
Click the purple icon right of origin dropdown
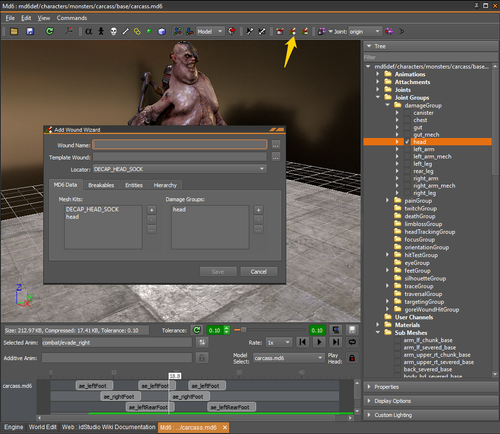[x=389, y=31]
